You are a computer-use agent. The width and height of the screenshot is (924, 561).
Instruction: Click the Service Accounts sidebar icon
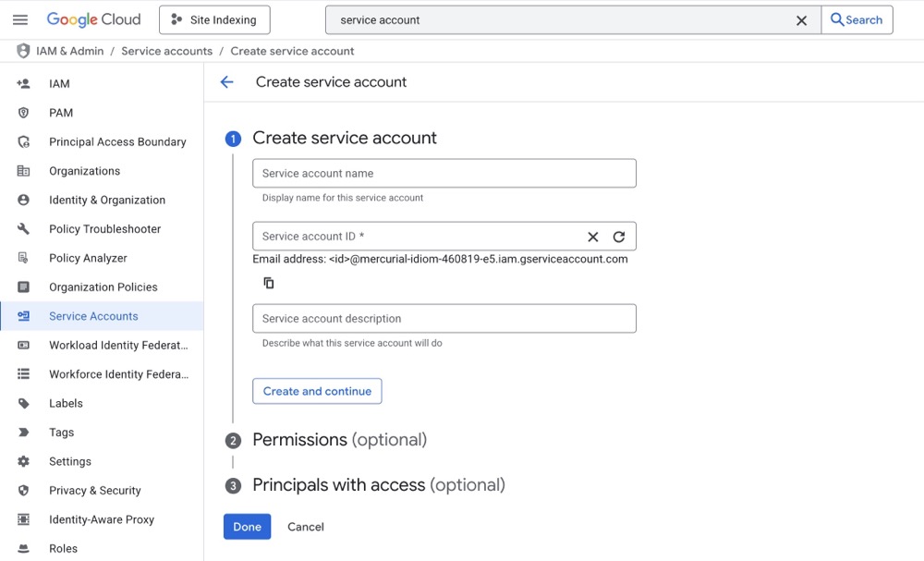point(24,316)
